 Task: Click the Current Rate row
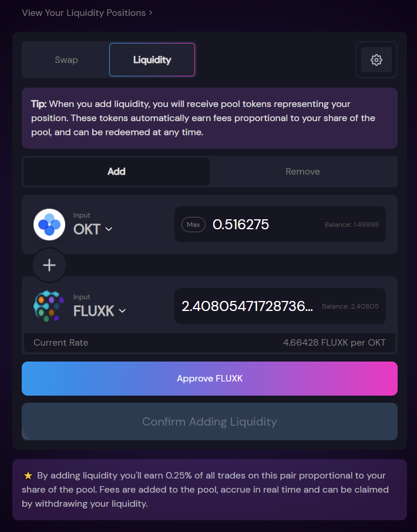210,343
